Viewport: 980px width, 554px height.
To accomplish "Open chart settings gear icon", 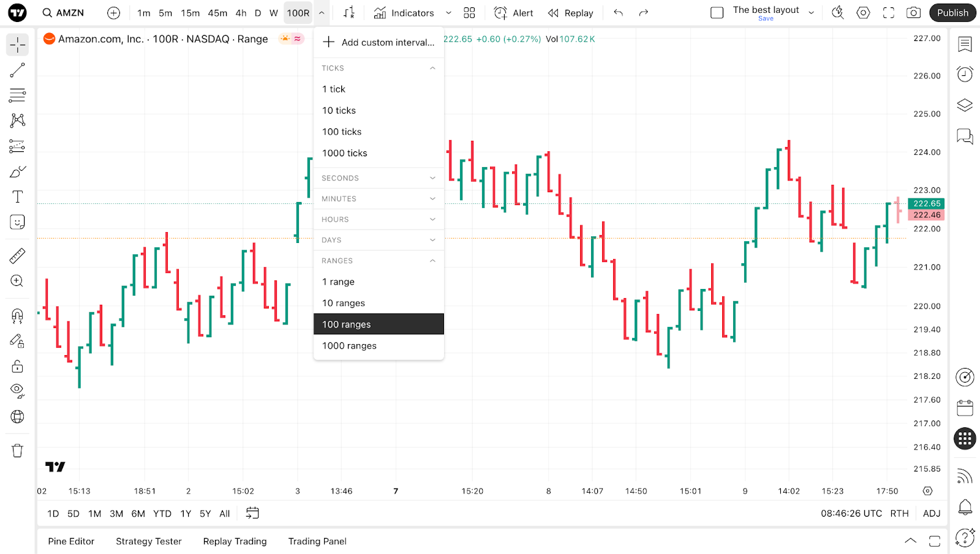I will (x=863, y=13).
